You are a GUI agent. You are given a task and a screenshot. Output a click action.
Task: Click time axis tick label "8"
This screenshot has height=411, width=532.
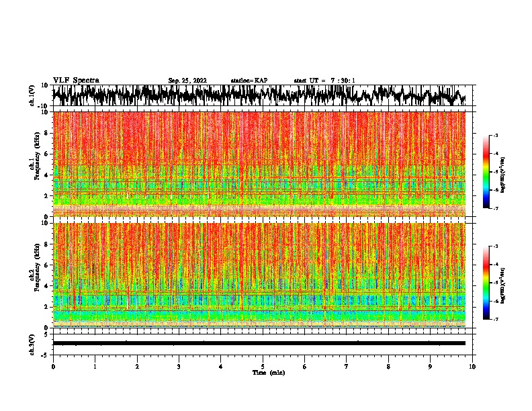pos(388,367)
